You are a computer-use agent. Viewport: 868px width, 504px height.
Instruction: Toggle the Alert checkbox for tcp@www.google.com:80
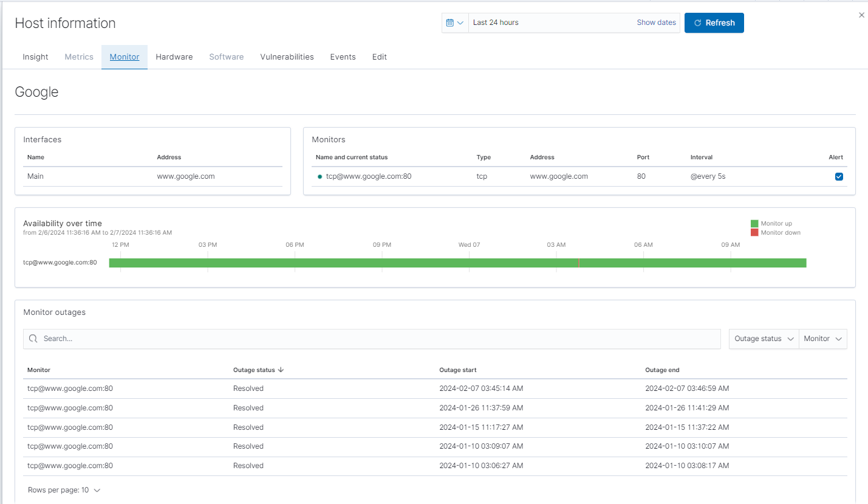click(839, 176)
